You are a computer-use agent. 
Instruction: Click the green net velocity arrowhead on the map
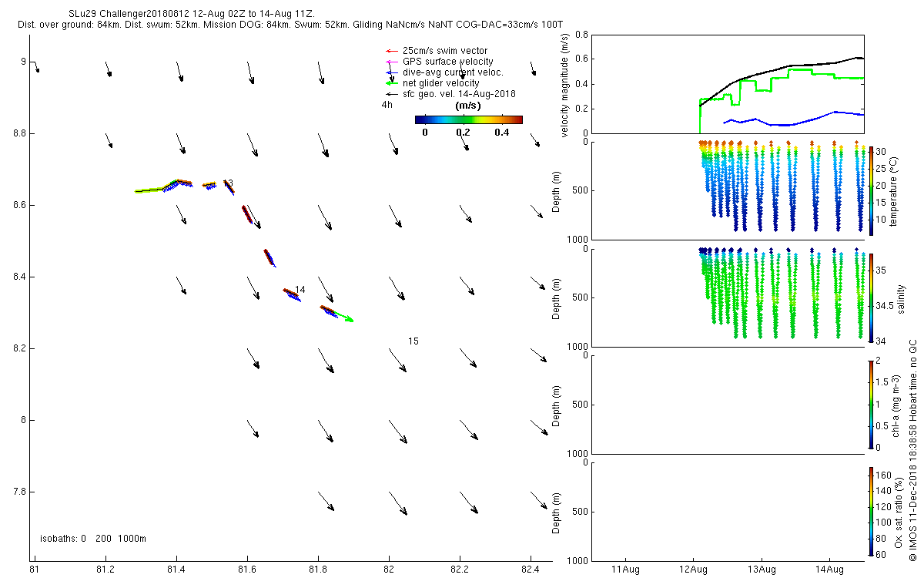click(348, 318)
